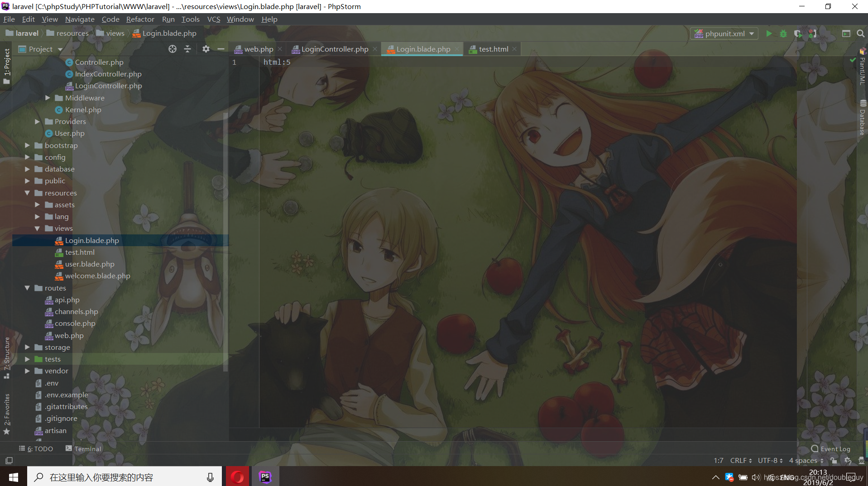Click the laravel breadcrumb
The height and width of the screenshot is (486, 868).
click(x=22, y=33)
